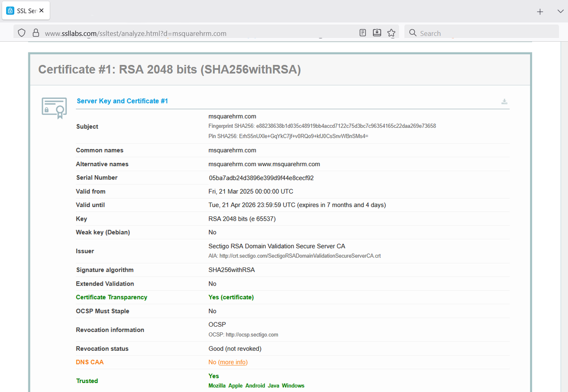Image resolution: width=568 pixels, height=392 pixels.
Task: Click the green Trusted label
Action: (87, 381)
